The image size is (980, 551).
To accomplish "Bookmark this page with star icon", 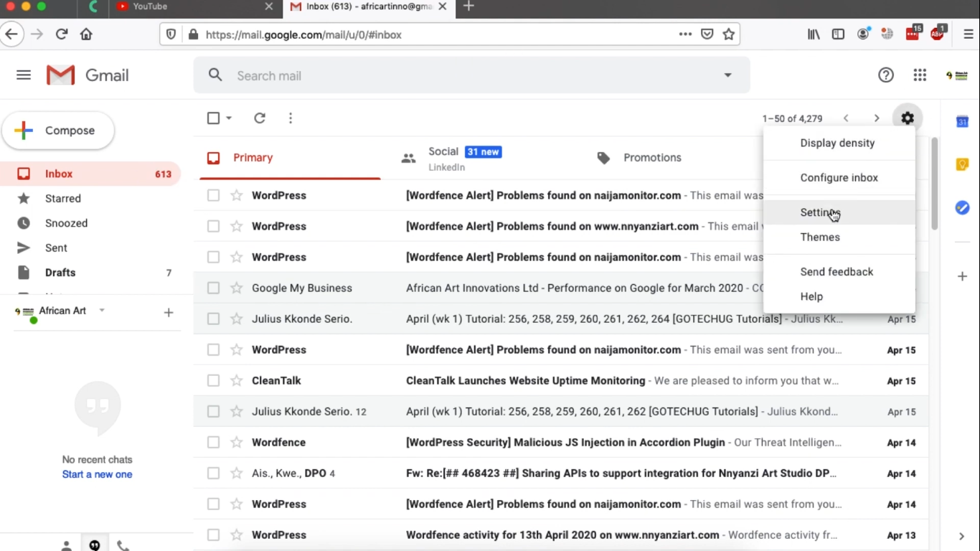I will [x=729, y=34].
